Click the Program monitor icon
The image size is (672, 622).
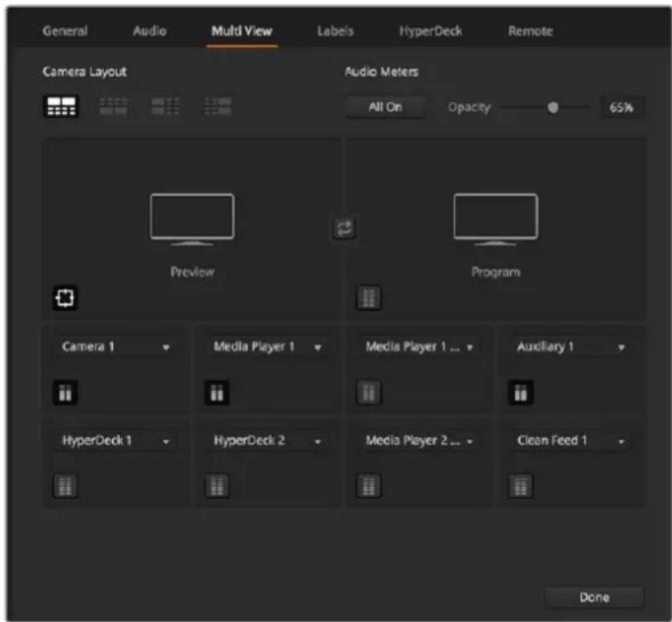pos(496,220)
